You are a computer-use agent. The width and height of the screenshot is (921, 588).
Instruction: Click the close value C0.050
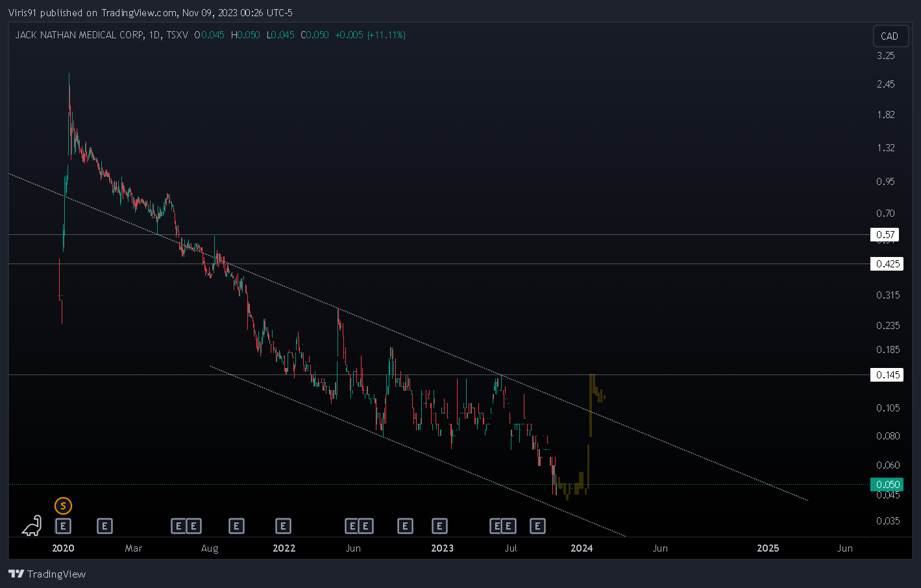pos(315,35)
